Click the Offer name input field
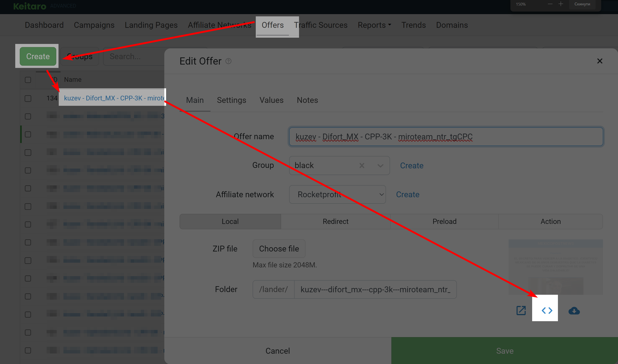This screenshot has width=618, height=364. pyautogui.click(x=446, y=136)
